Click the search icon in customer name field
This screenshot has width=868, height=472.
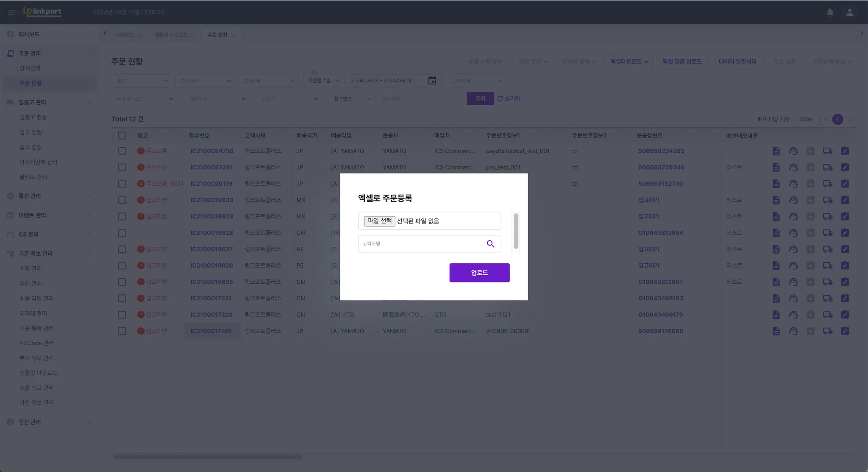(490, 244)
